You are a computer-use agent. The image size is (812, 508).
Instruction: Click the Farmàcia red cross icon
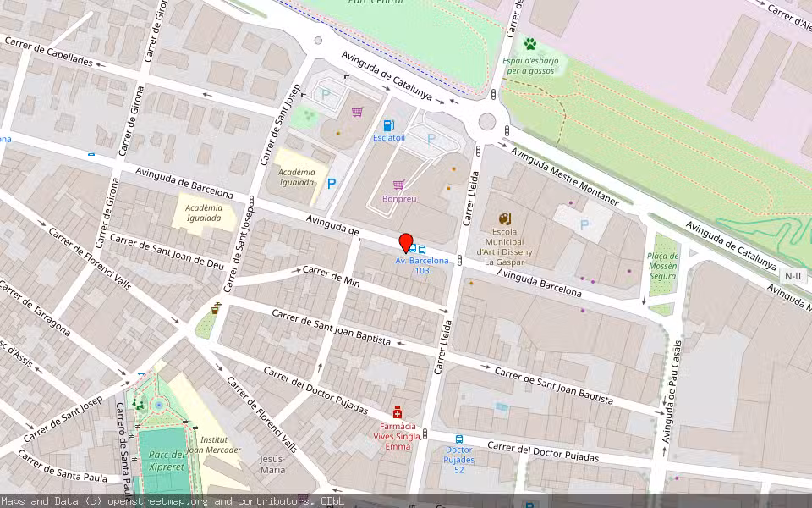pyautogui.click(x=398, y=412)
